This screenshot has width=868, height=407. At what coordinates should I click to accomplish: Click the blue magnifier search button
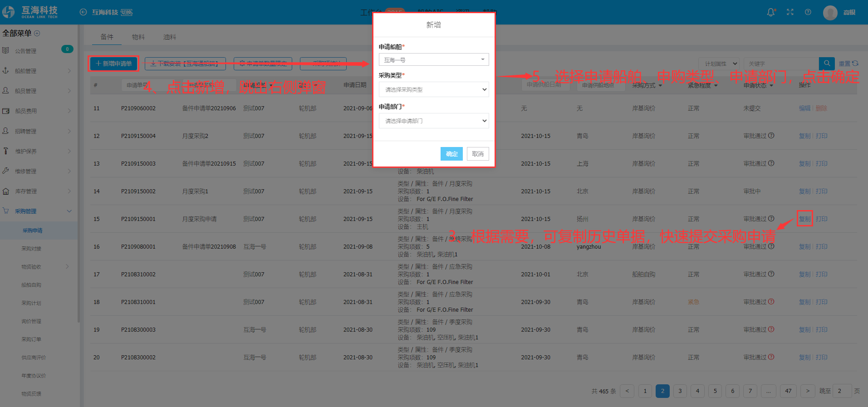[x=827, y=64]
